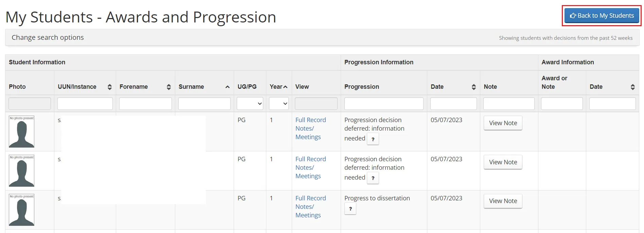Open the UG/PG filter dropdown
Image resolution: width=644 pixels, height=233 pixels.
tap(250, 103)
